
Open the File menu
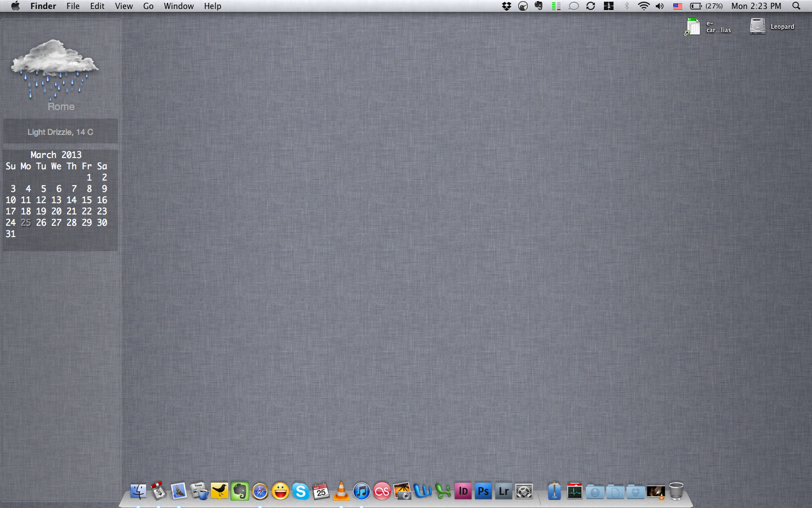coord(73,6)
